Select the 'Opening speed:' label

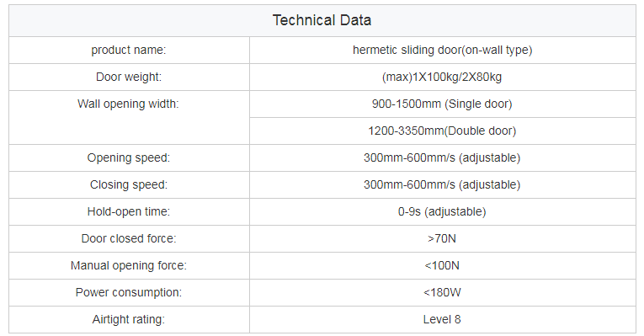coord(129,157)
